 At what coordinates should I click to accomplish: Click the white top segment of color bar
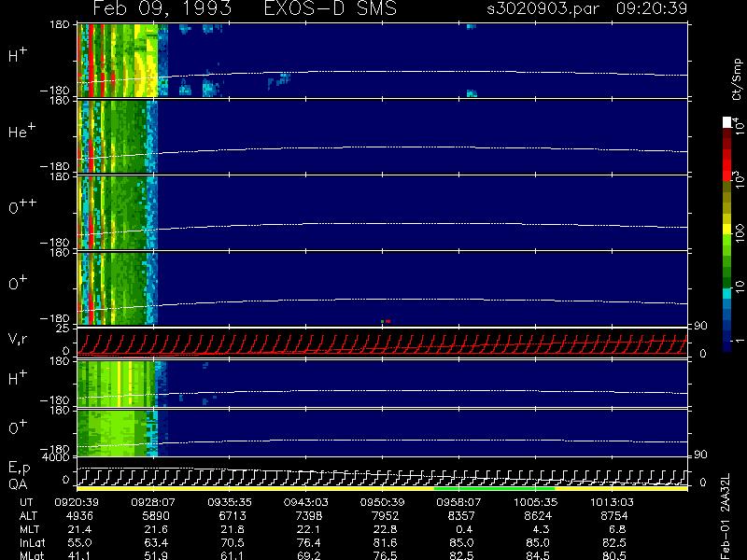point(727,123)
